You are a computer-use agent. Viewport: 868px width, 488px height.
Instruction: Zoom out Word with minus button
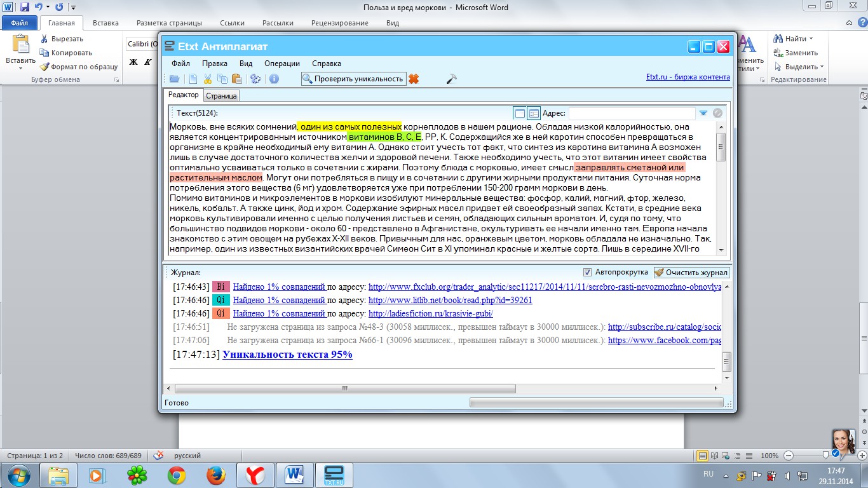point(788,456)
